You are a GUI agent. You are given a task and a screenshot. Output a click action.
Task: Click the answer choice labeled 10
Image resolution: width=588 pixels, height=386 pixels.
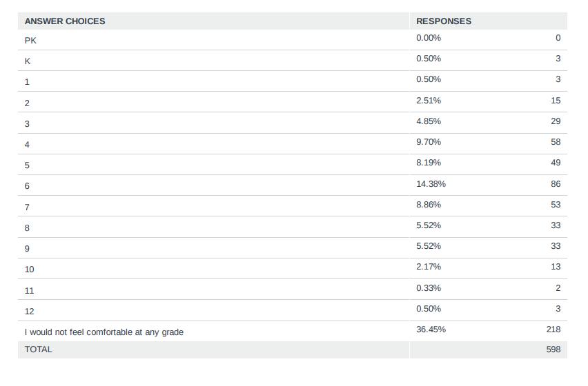(x=29, y=270)
